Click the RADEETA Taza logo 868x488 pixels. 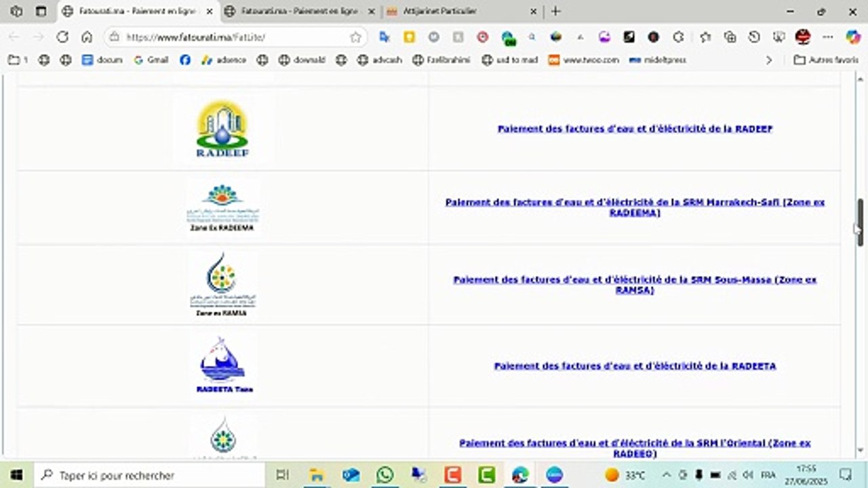[x=223, y=365]
